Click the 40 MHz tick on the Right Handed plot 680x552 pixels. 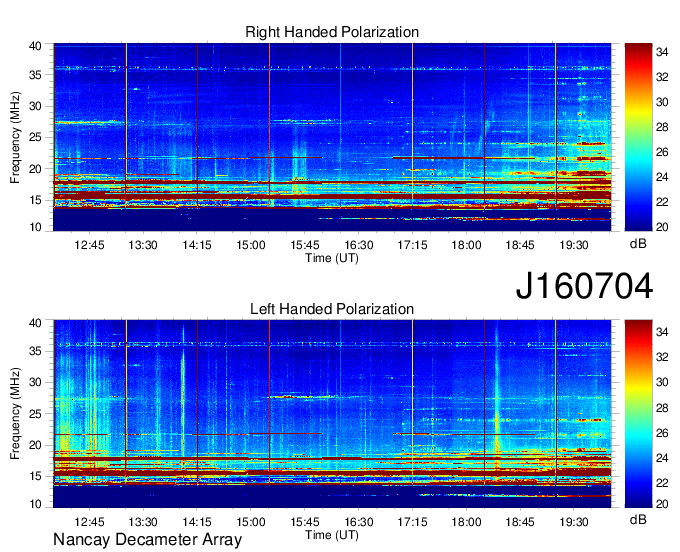[x=35, y=46]
